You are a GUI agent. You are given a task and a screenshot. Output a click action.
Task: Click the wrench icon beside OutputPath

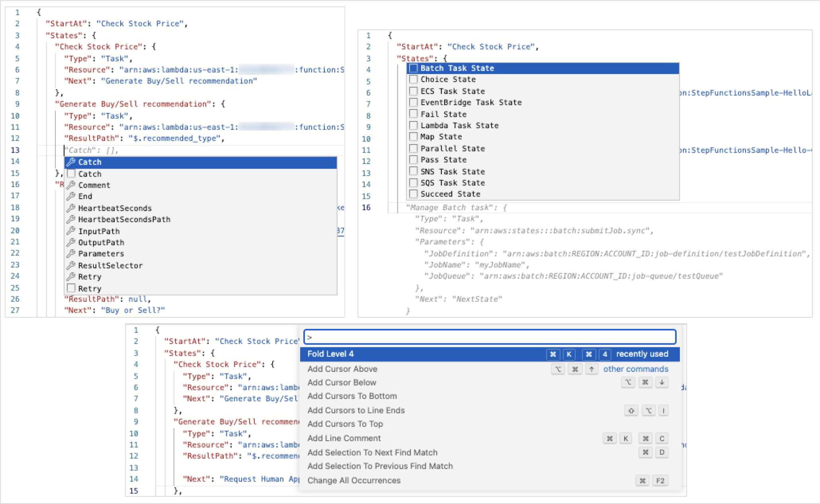point(71,242)
